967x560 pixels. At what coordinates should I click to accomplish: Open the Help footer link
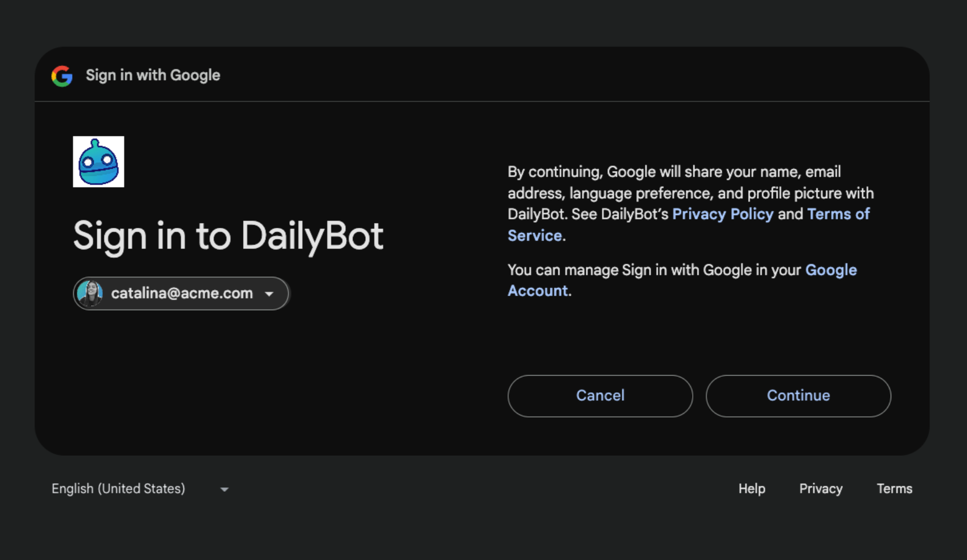[x=751, y=489]
